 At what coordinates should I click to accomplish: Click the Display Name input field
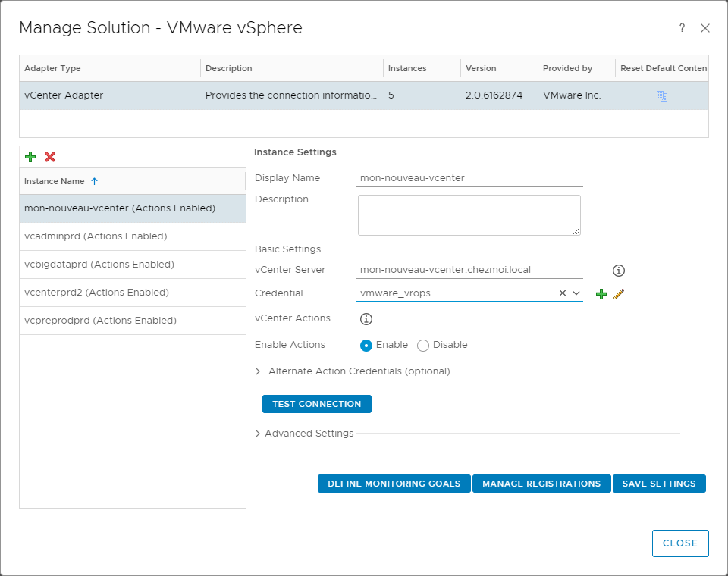[x=469, y=178]
